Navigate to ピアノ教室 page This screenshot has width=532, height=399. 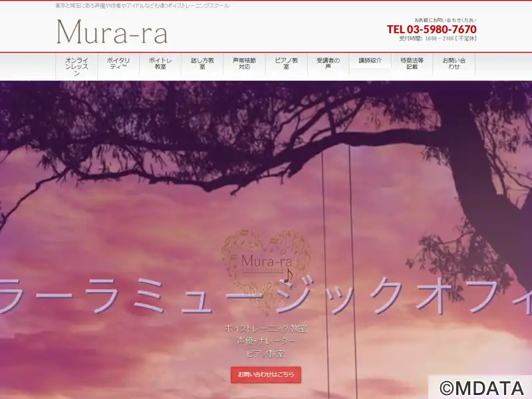287,63
